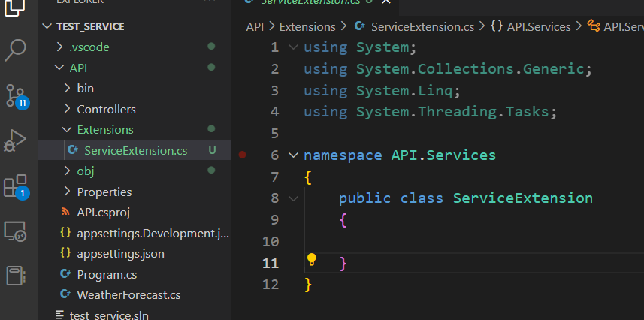This screenshot has width=644, height=320.
Task: Click 'System.Collections.Generic' on line 2
Action: (470, 69)
